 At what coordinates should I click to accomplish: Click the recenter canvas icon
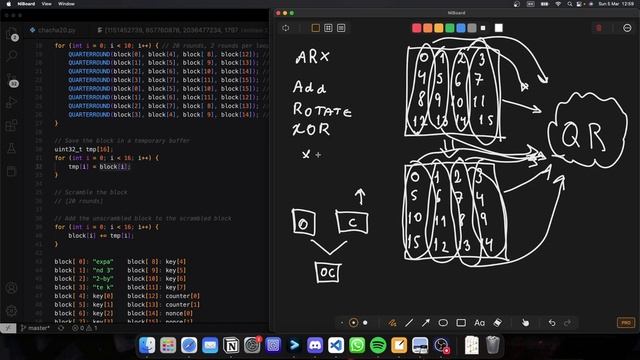286,28
